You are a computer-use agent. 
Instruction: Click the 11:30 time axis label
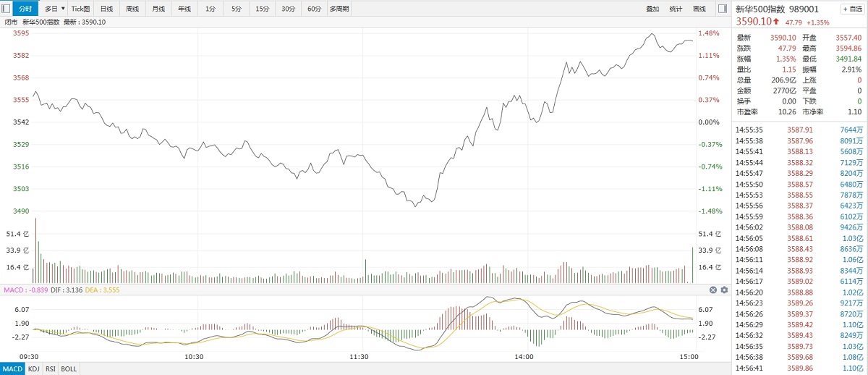point(359,356)
